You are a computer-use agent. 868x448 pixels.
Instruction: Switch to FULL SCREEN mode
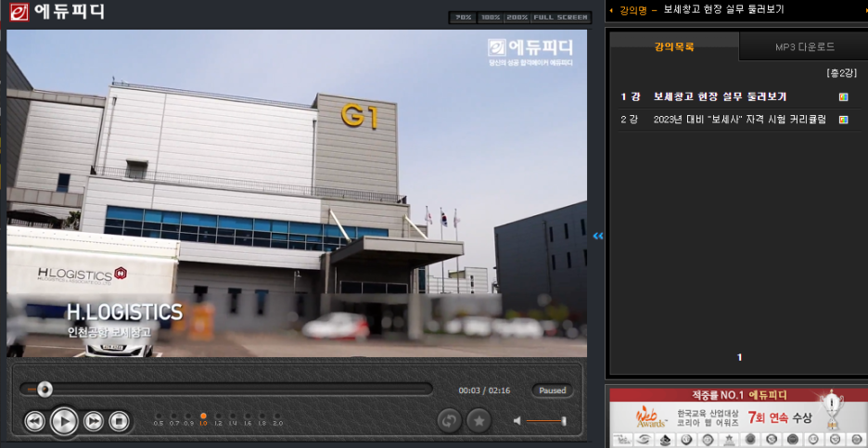(x=561, y=18)
